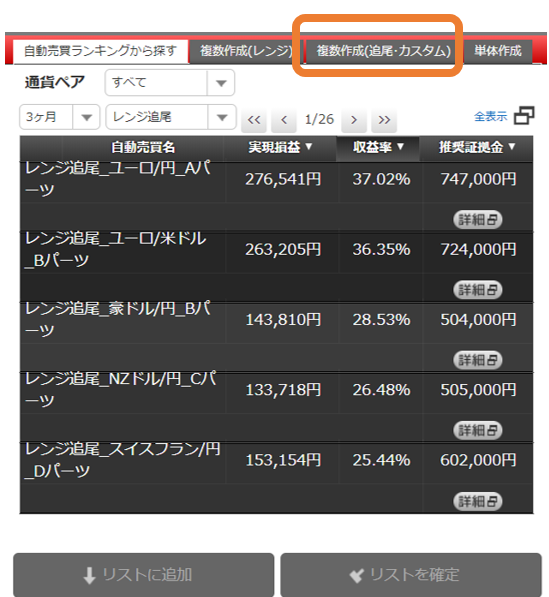Open 詳細 for レンジ追尾_NZドル/円_Cパーツ
Viewport: 549px width, 597px height.
477,431
